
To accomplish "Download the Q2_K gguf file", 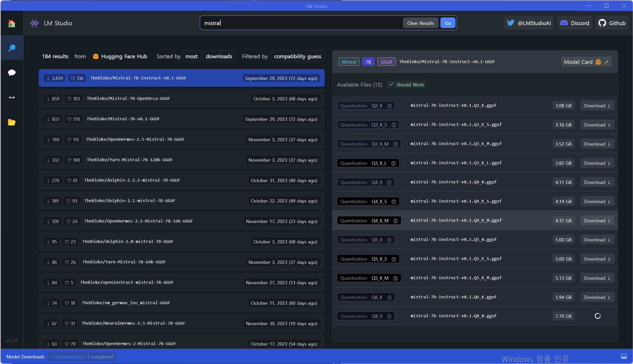I will click(597, 105).
